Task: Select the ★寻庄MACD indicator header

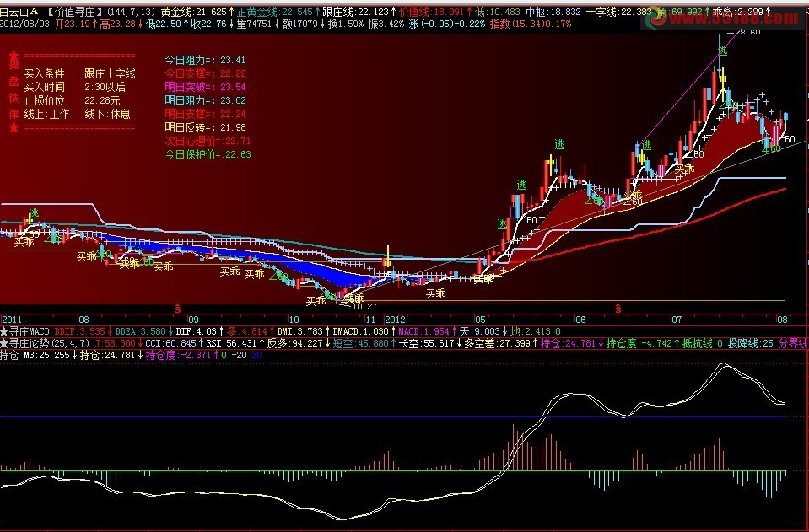Action: [24, 331]
